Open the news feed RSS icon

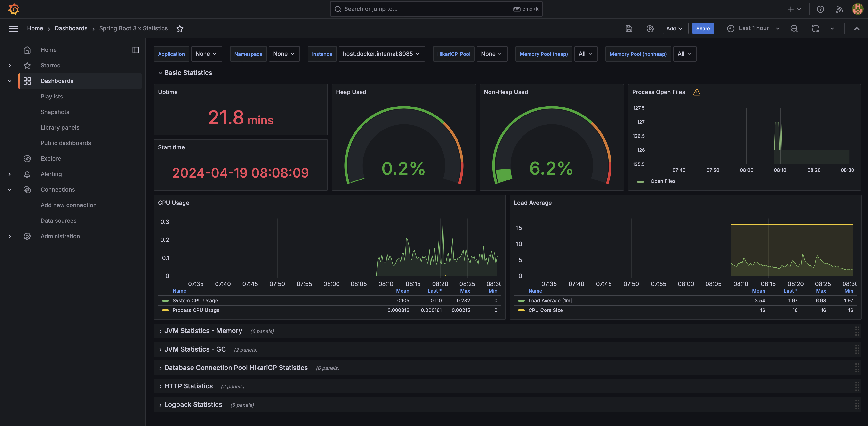(839, 9)
